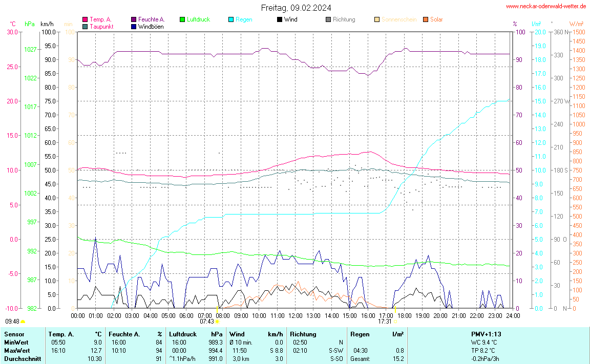This screenshot has height=364, width=590.
Task: Select the Regen column header in table
Action: (360, 334)
